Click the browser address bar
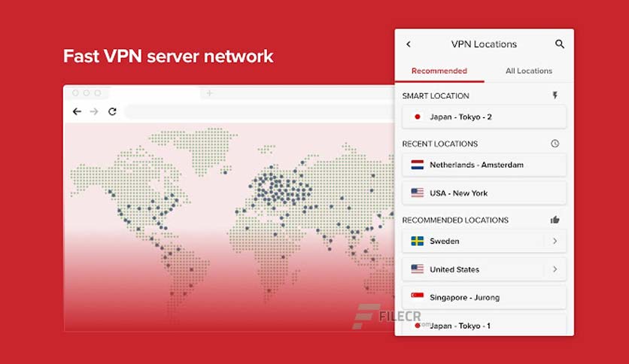The height and width of the screenshot is (364, 629). click(x=260, y=111)
